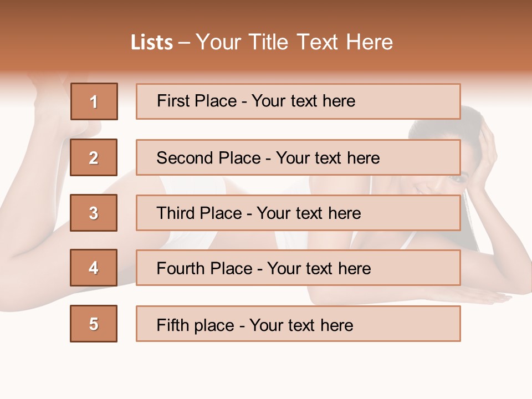Click the word Fourth in the list
This screenshot has height=399, width=532.
181,268
